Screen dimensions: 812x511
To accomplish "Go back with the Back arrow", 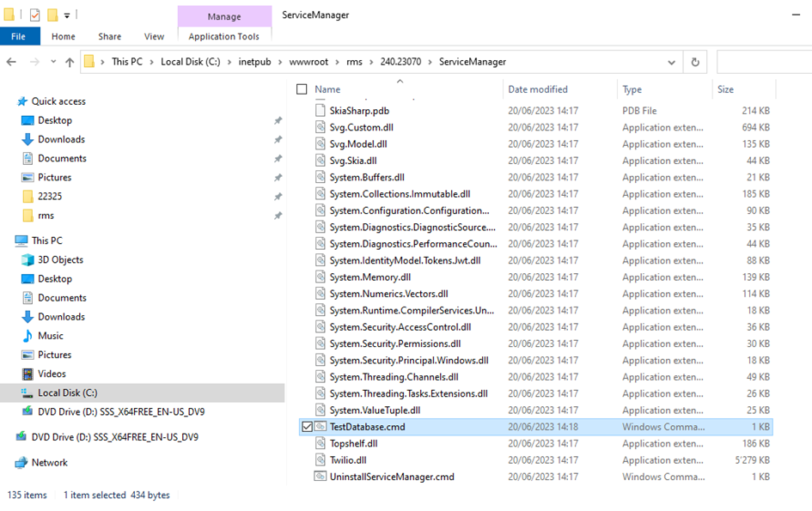I will (x=11, y=62).
